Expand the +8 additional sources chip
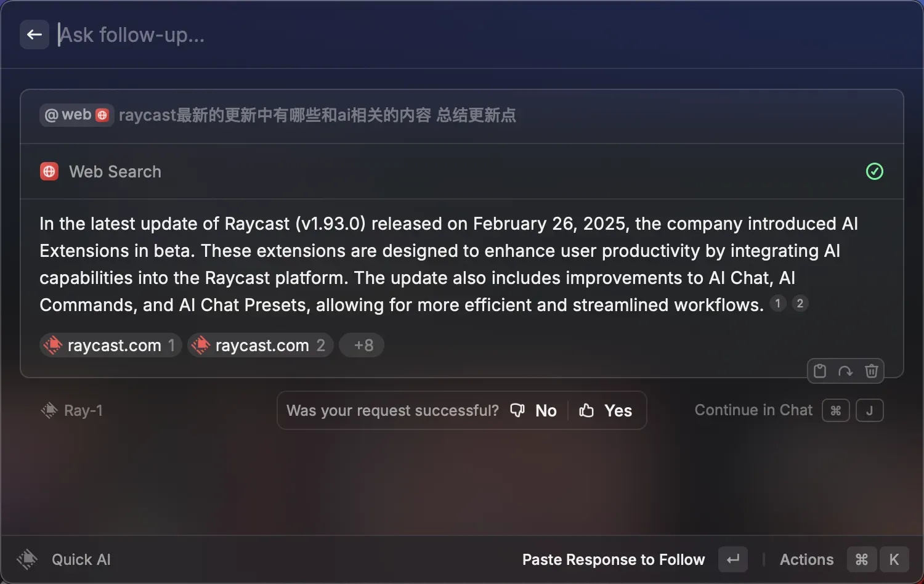This screenshot has height=584, width=924. tap(363, 345)
